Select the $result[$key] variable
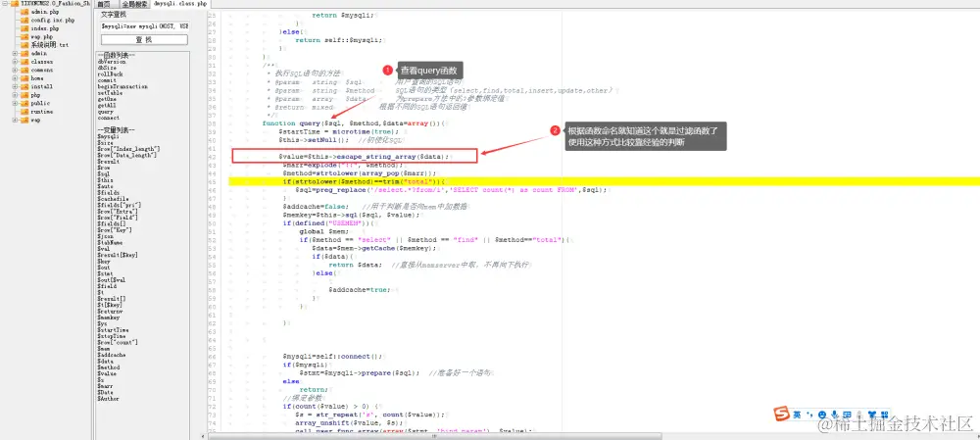 pyautogui.click(x=118, y=255)
